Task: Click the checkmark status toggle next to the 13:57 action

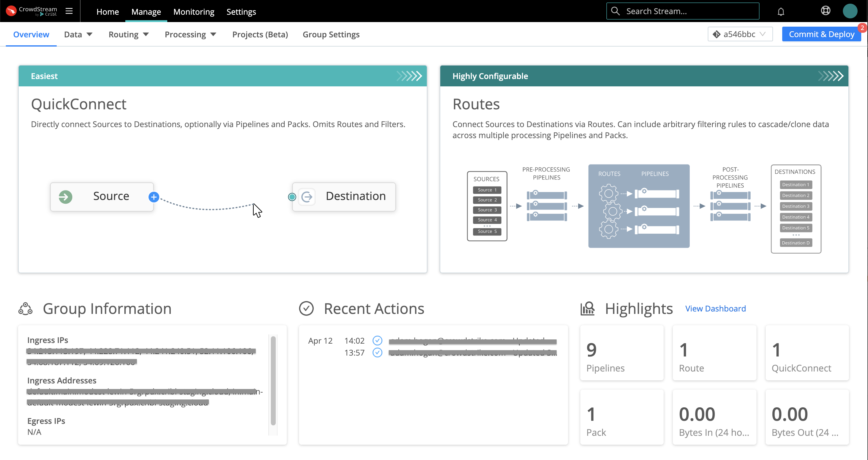Action: tap(377, 353)
